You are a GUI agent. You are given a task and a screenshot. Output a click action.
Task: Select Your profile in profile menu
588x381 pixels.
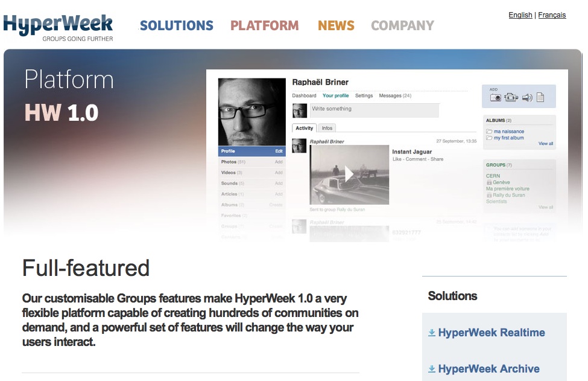tap(336, 96)
